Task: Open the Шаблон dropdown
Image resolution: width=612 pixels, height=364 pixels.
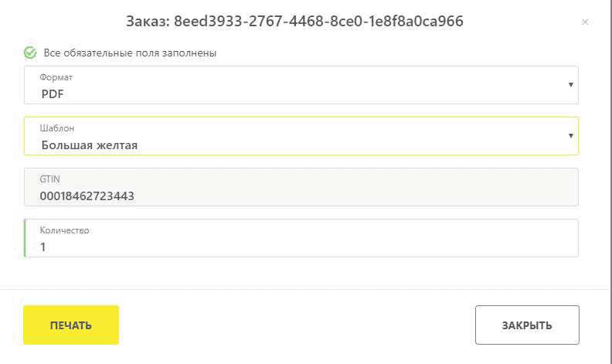Action: click(x=301, y=136)
